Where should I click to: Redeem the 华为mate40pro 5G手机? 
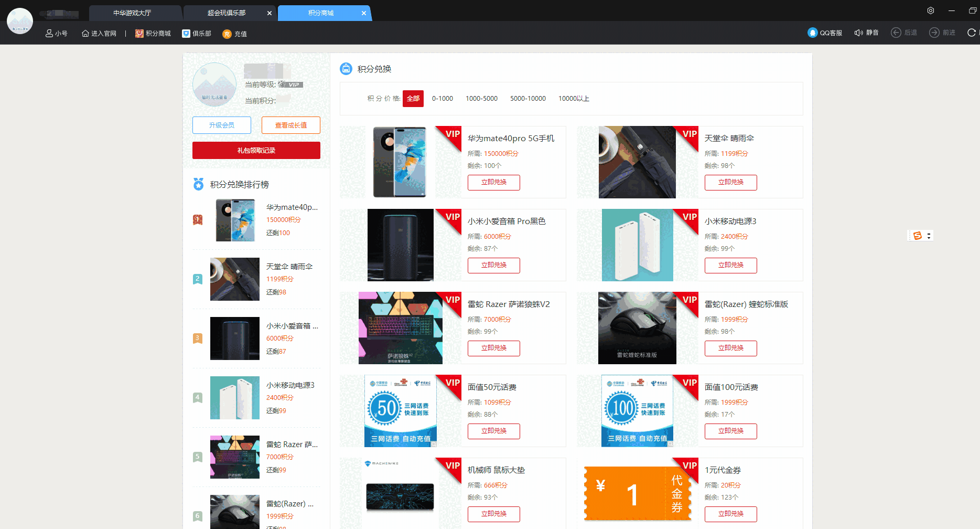click(494, 183)
